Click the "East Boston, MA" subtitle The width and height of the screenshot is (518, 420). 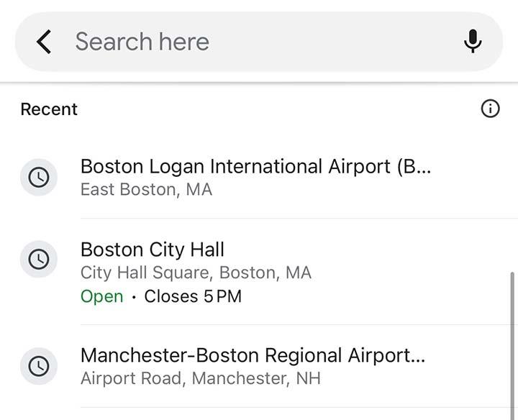click(146, 190)
